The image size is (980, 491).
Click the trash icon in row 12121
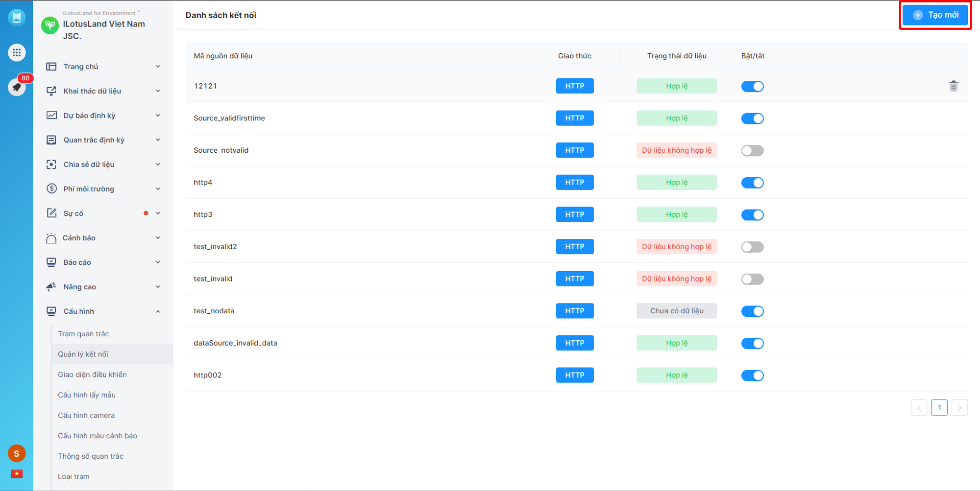pyautogui.click(x=954, y=86)
